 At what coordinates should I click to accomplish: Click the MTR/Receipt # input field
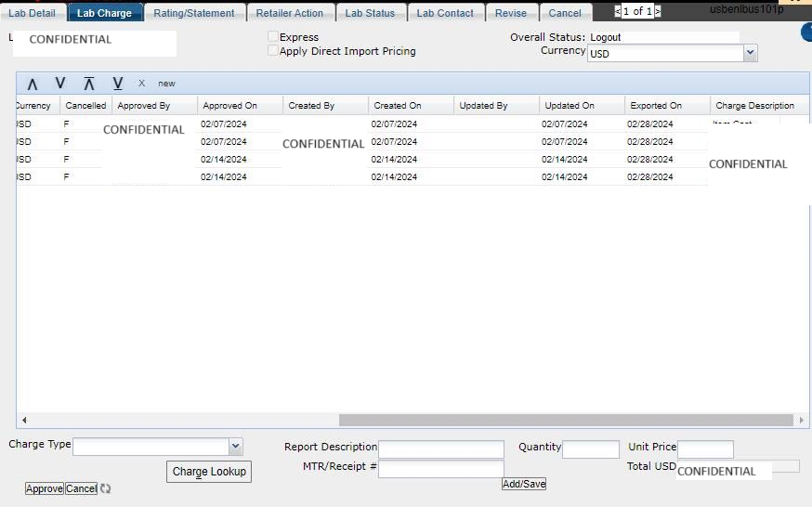tap(441, 469)
